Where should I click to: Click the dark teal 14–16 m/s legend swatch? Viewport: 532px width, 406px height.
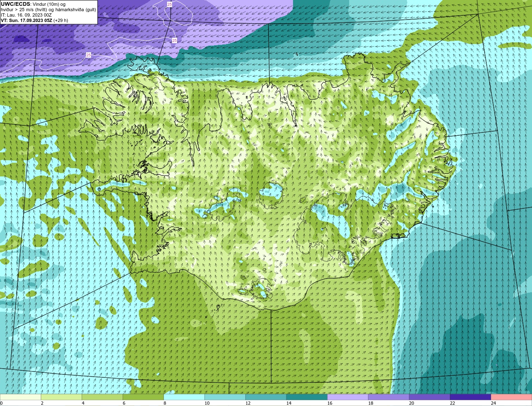(307, 397)
